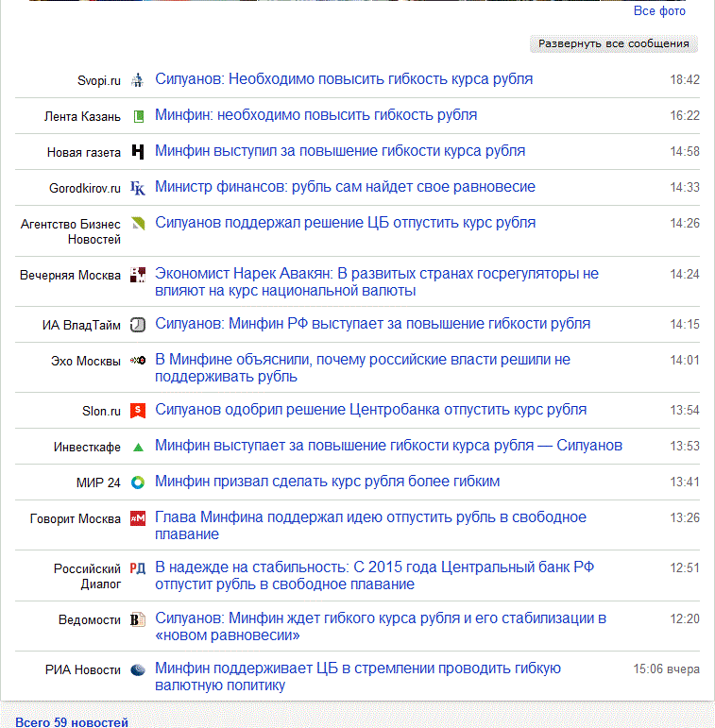The width and height of the screenshot is (715, 728).
Task: Click the Ведомости source name
Action: click(x=90, y=619)
